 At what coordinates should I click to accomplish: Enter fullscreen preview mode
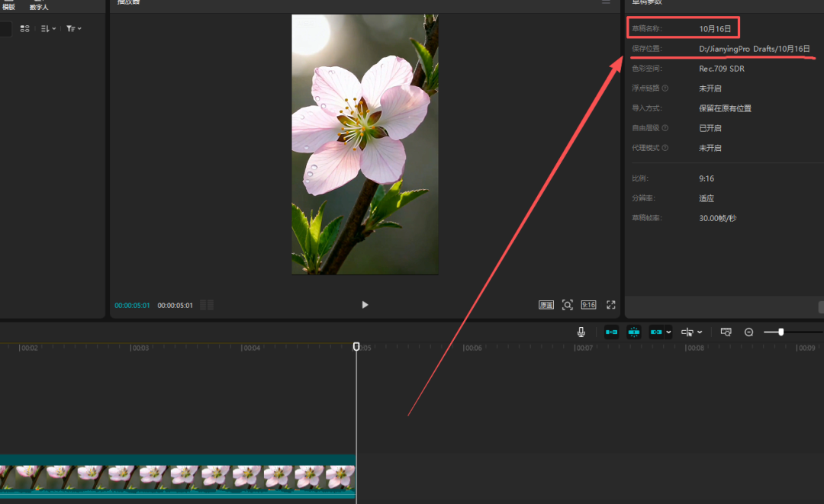610,304
